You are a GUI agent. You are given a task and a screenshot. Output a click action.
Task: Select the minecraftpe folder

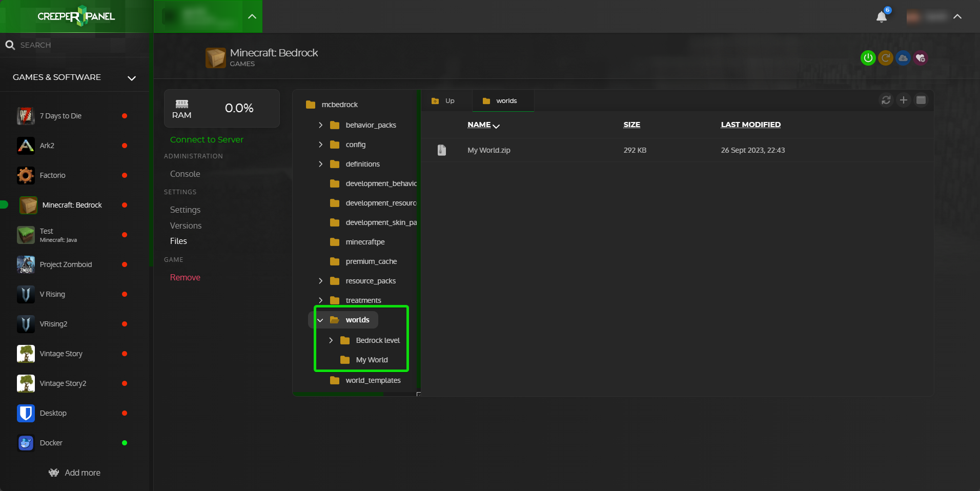tap(358, 242)
